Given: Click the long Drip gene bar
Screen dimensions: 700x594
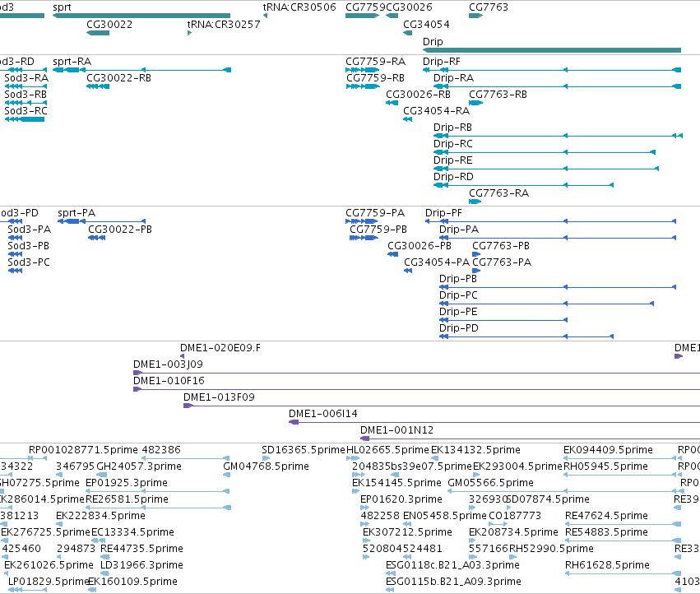Looking at the screenshot, I should 552,50.
